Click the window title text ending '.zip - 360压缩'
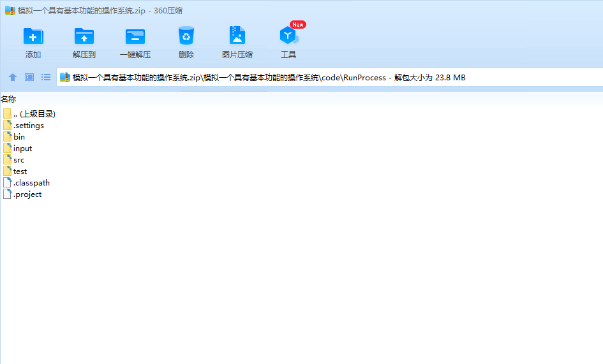 click(x=100, y=10)
